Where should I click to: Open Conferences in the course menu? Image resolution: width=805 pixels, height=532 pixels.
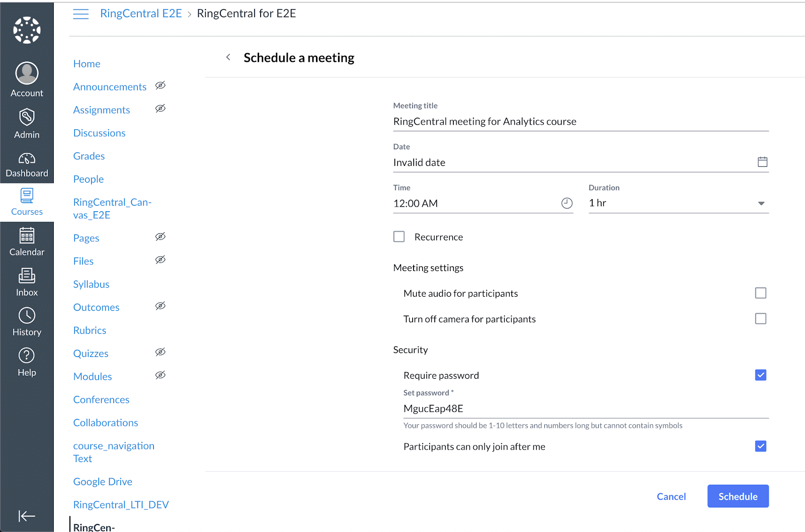point(101,400)
